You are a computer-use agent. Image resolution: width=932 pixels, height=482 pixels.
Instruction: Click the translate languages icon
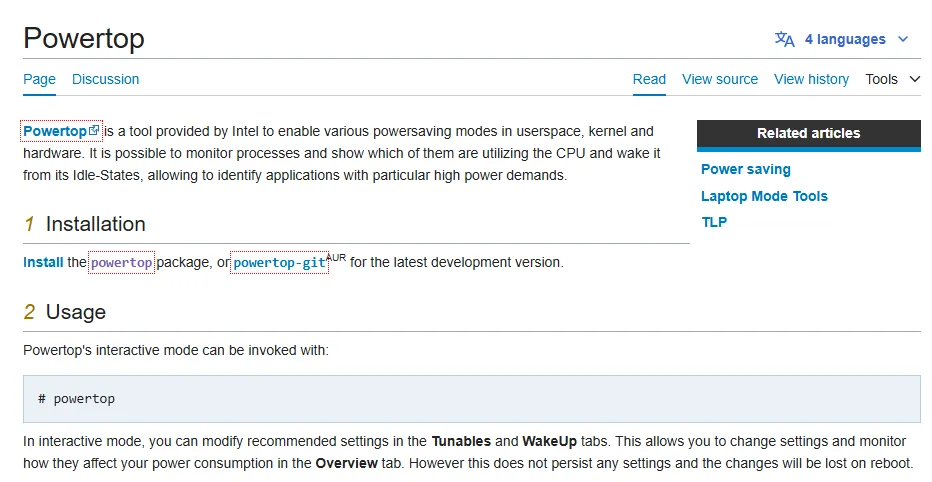tap(785, 39)
